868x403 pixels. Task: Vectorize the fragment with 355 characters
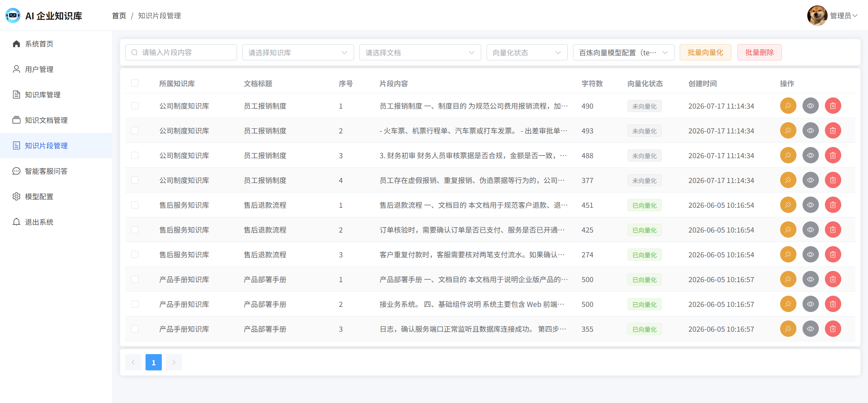[x=788, y=329]
